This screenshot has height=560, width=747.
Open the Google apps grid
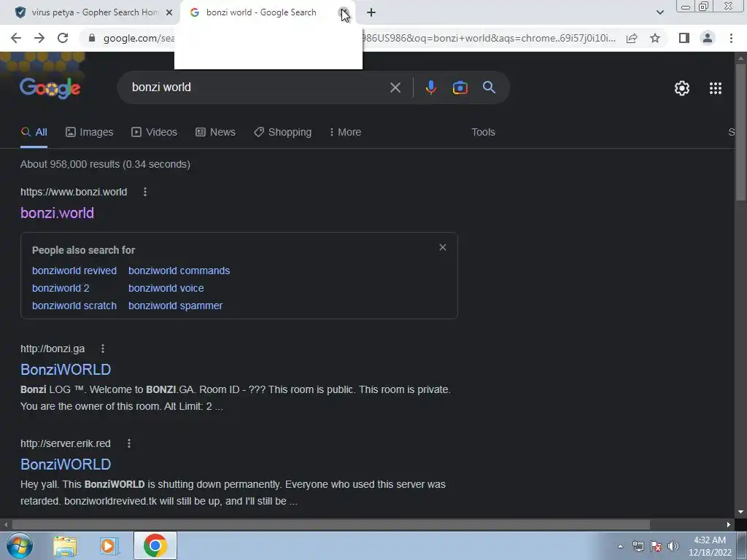(715, 88)
